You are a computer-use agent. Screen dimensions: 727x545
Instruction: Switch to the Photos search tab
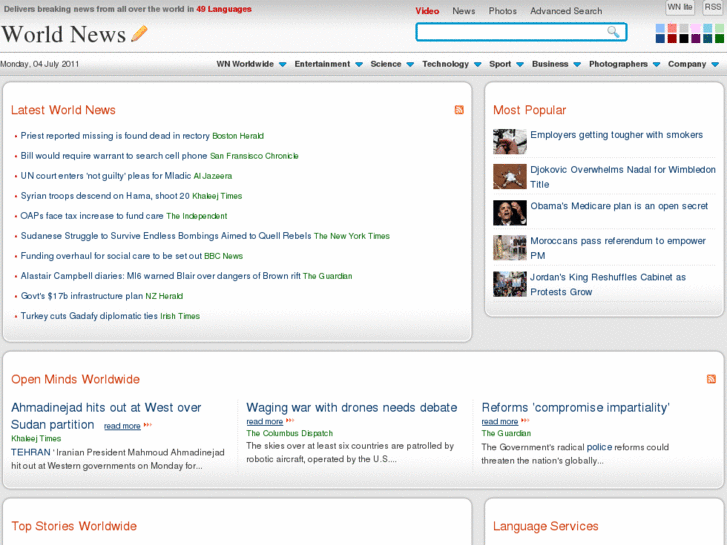pyautogui.click(x=503, y=11)
